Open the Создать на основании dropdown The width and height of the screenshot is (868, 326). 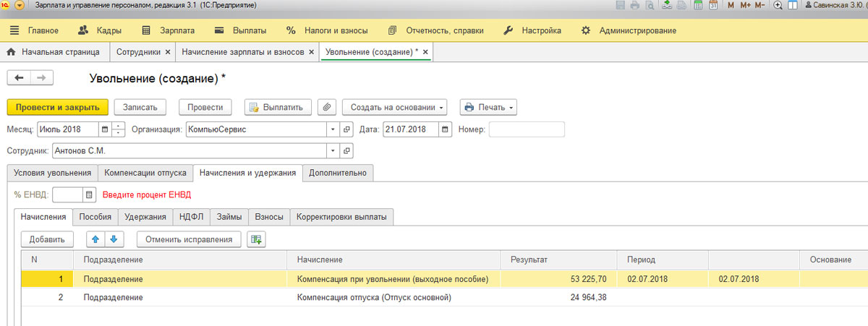[395, 107]
